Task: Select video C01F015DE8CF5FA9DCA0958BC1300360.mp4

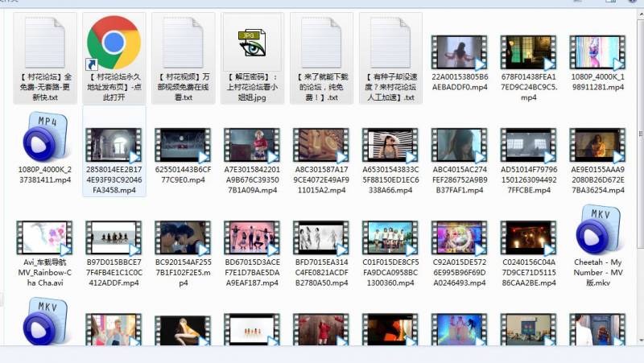Action: pyautogui.click(x=390, y=237)
